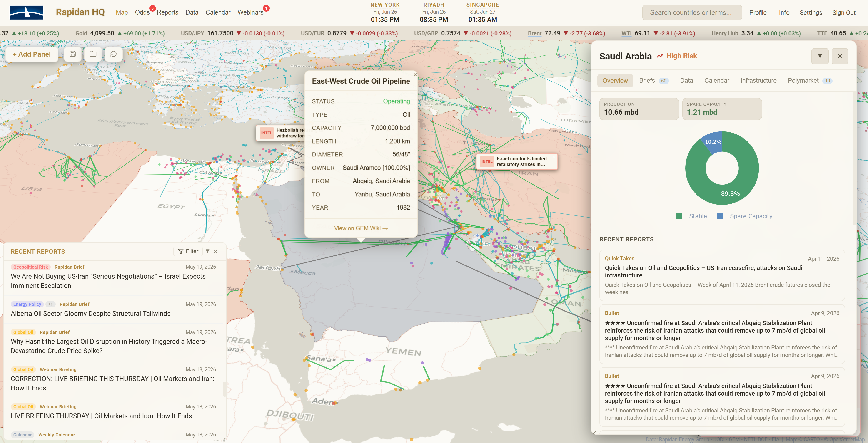868x443 pixels.
Task: Open the Settings link
Action: pyautogui.click(x=811, y=13)
